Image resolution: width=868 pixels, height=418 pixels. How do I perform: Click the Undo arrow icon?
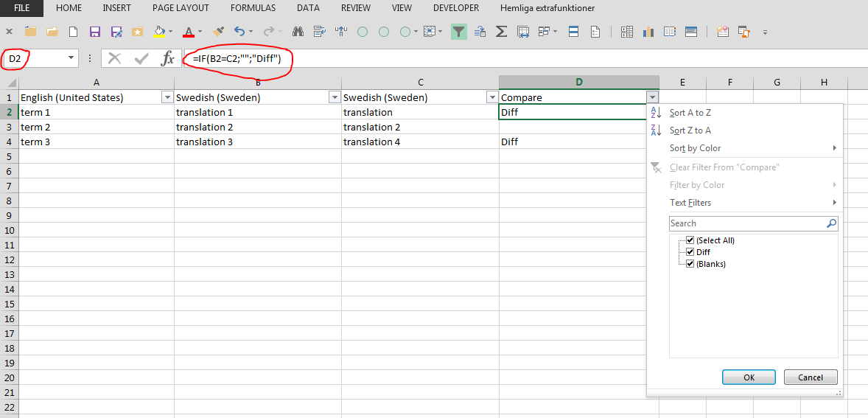(x=239, y=32)
